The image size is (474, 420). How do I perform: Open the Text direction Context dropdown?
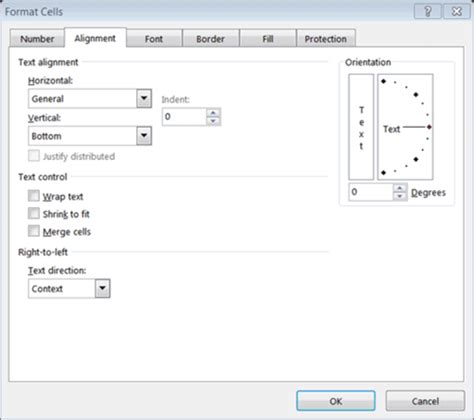(x=102, y=288)
